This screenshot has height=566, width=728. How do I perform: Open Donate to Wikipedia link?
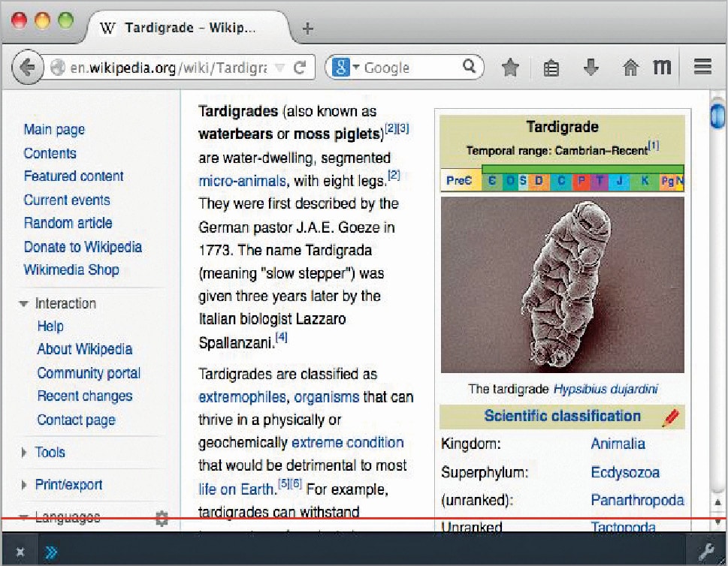tap(83, 247)
